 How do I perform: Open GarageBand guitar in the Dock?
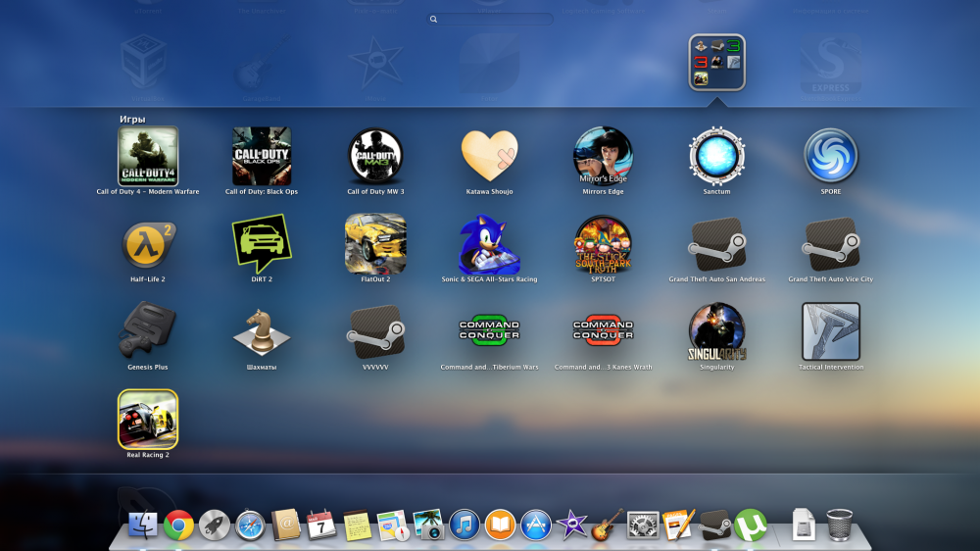(x=608, y=525)
